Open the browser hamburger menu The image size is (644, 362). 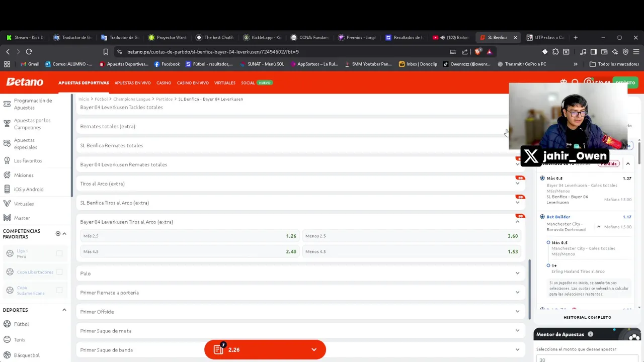coord(636,51)
